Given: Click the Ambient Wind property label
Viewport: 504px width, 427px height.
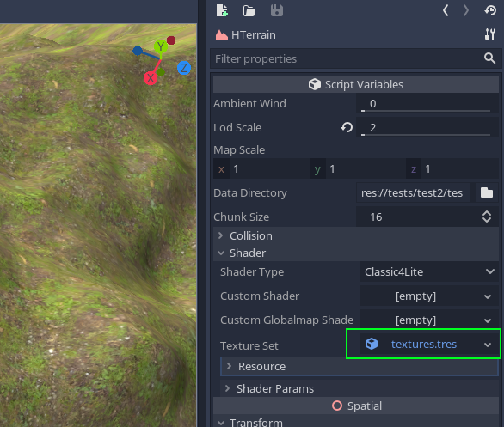Looking at the screenshot, I should pyautogui.click(x=249, y=103).
